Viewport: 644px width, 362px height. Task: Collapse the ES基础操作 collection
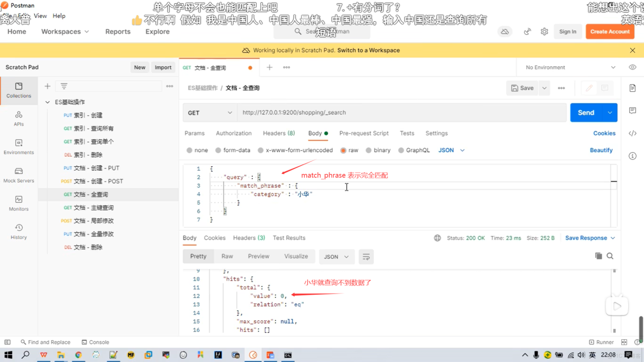click(x=48, y=101)
